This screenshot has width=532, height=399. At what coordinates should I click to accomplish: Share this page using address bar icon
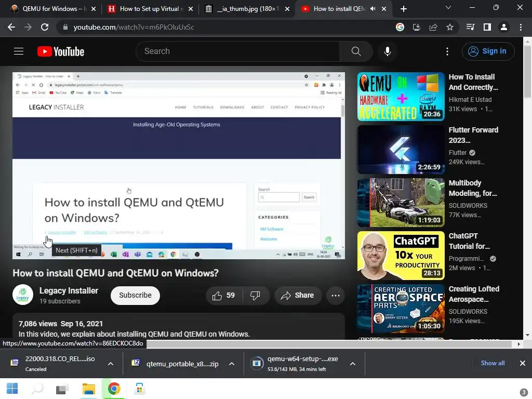click(x=433, y=27)
